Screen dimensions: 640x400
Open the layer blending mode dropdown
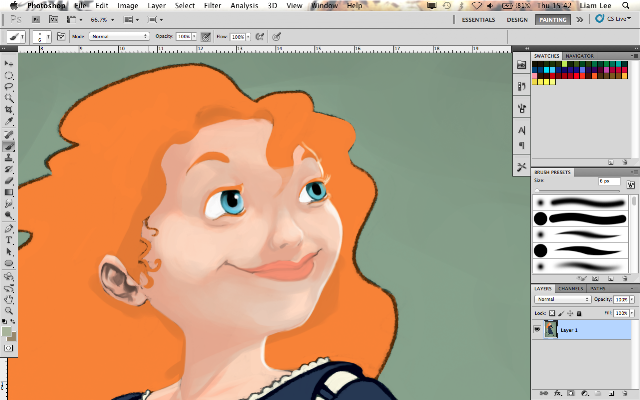pyautogui.click(x=562, y=299)
